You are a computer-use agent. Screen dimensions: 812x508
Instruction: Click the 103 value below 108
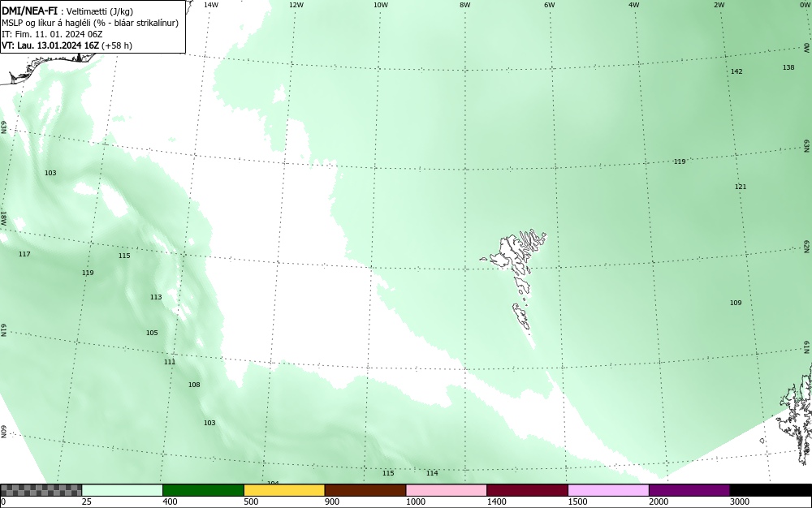pos(209,423)
